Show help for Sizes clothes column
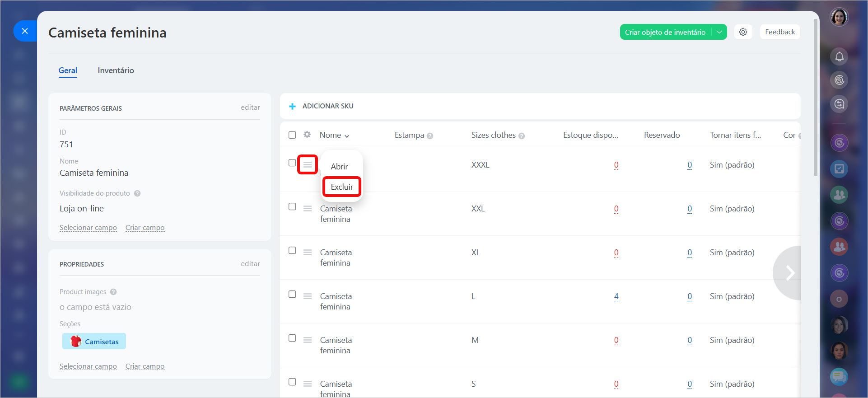The image size is (868, 398). [x=522, y=136]
